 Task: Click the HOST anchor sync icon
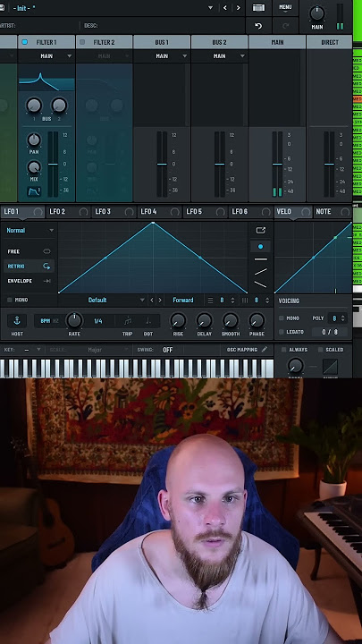17,320
